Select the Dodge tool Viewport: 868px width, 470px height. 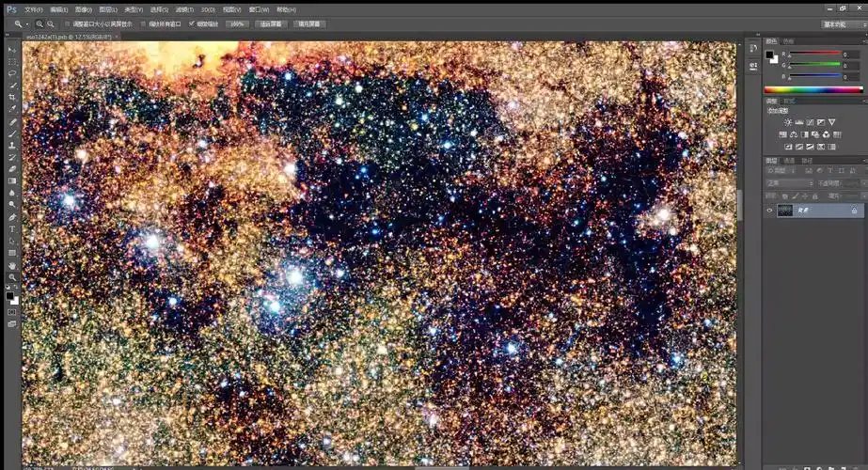[12, 205]
